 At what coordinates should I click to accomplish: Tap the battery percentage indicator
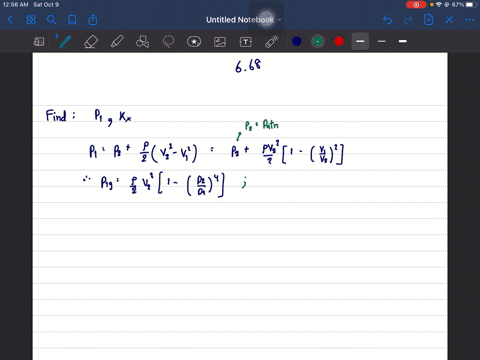click(x=458, y=5)
